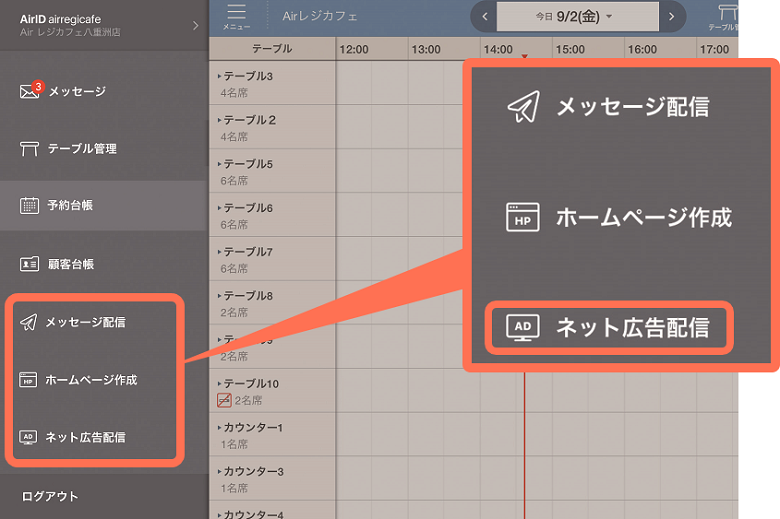Click the enlarged HP icon in callout

pyautogui.click(x=522, y=217)
